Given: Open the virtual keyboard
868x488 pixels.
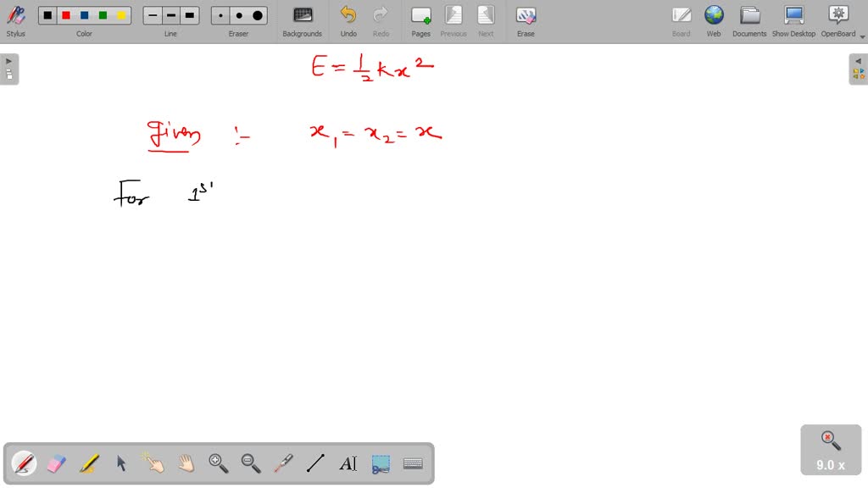Looking at the screenshot, I should click(x=413, y=463).
